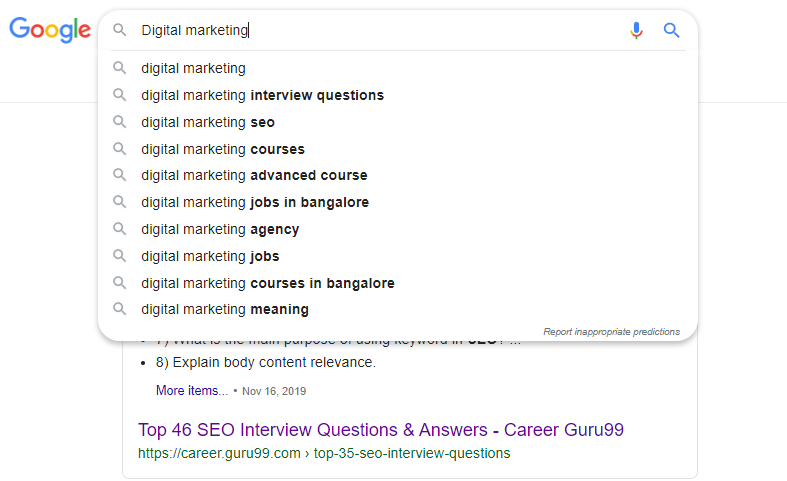Click 'Report inappropriate predictions' link
Viewport: 787px width, 481px height.
pyautogui.click(x=611, y=332)
